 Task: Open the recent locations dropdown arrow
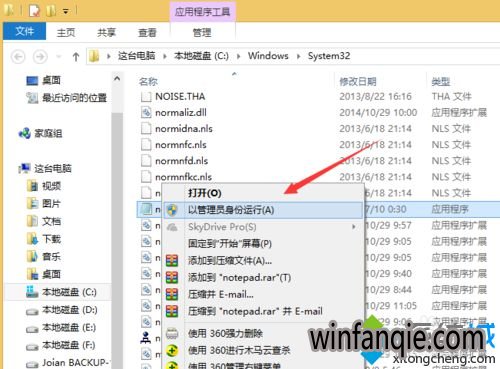[59, 57]
